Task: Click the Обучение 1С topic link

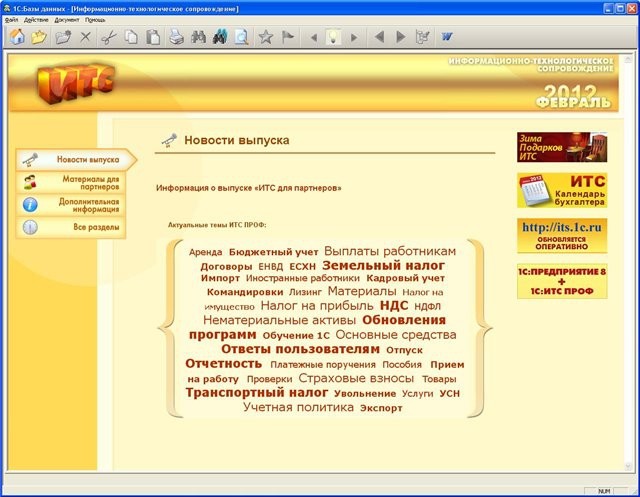Action: pyautogui.click(x=296, y=335)
